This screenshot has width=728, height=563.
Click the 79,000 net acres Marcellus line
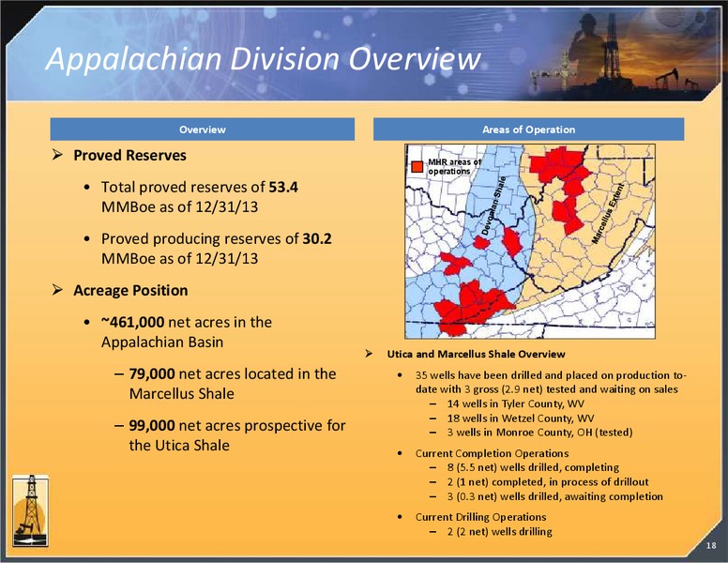(x=232, y=384)
